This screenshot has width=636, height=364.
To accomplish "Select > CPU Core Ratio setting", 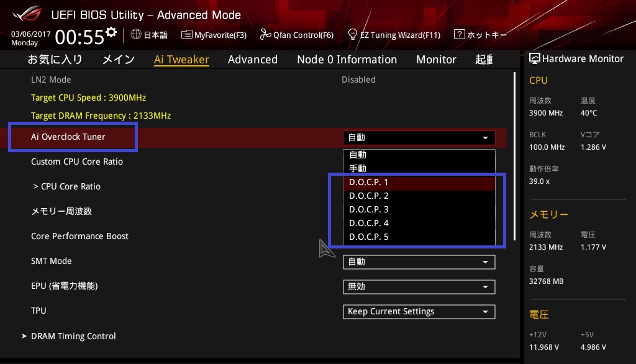I will coord(67,186).
